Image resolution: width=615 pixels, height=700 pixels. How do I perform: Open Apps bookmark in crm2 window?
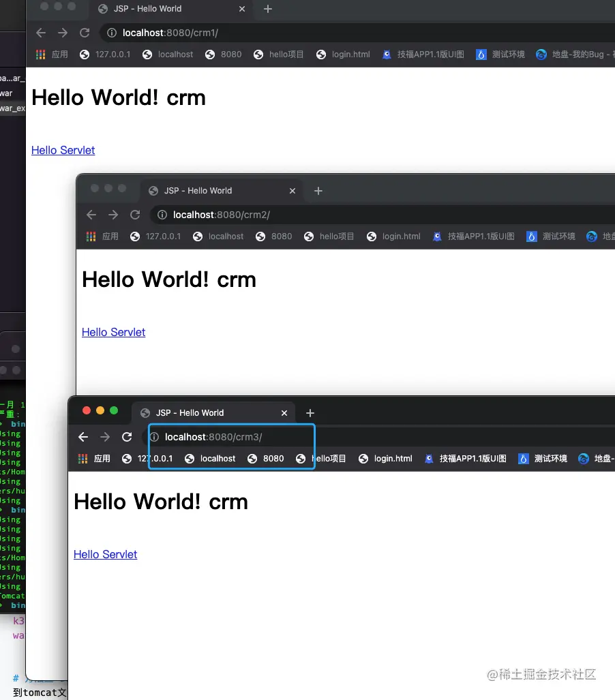pyautogui.click(x=102, y=237)
